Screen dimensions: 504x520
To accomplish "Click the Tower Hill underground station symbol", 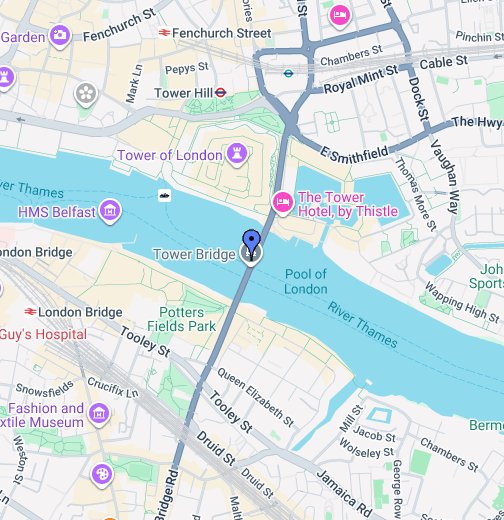I will (x=220, y=93).
